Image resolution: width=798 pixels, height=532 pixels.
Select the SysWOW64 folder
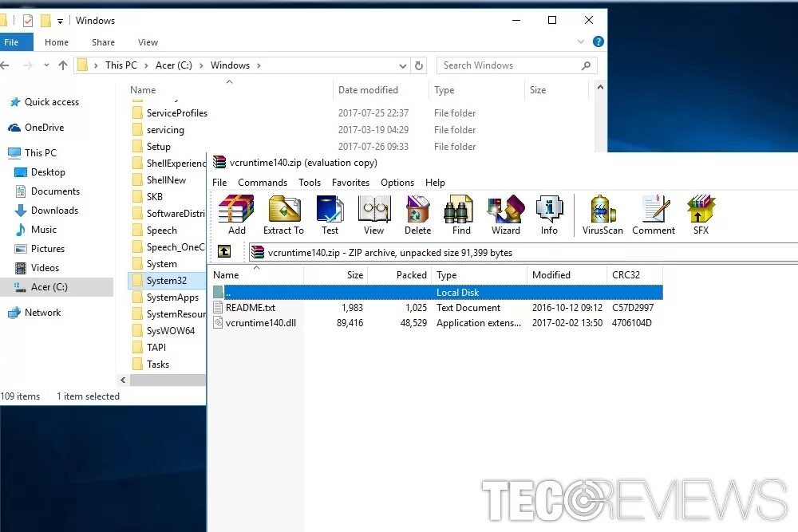(171, 330)
